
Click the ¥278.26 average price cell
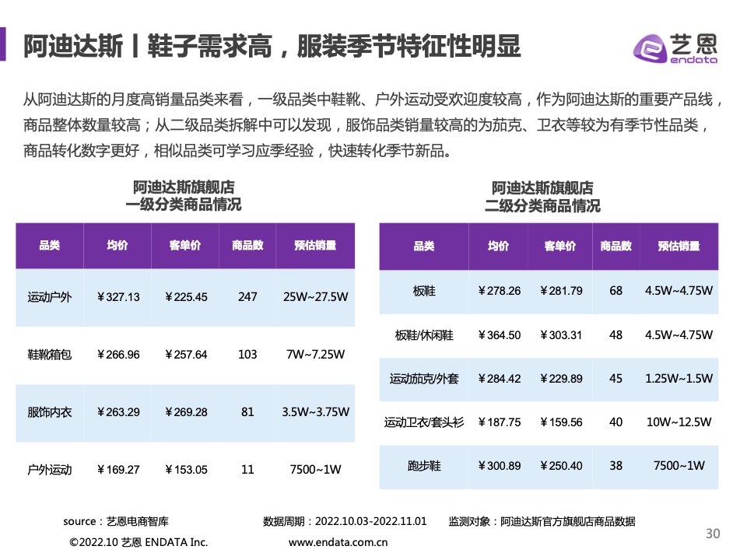coord(500,291)
